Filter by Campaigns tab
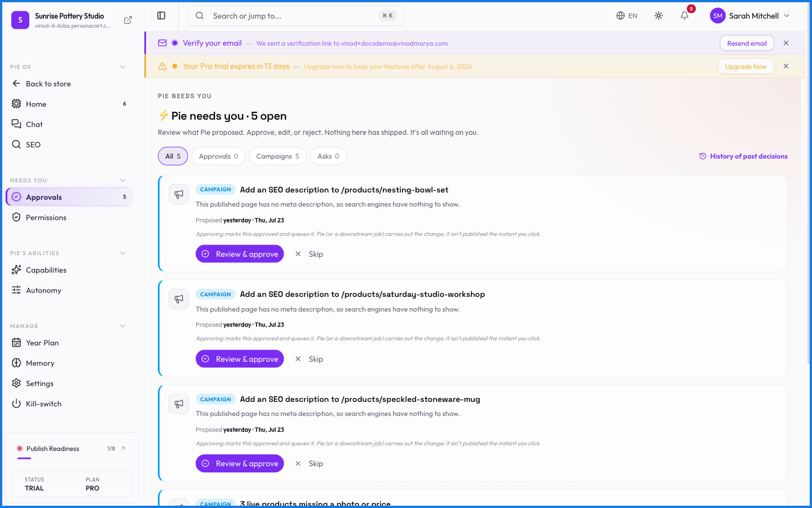 click(x=278, y=156)
